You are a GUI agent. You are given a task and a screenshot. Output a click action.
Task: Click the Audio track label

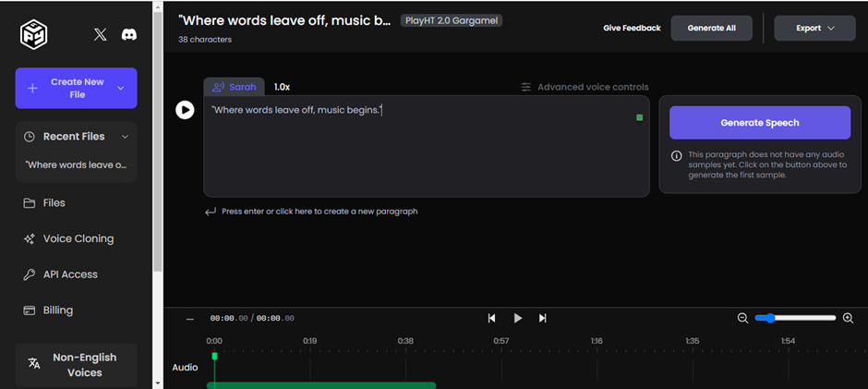185,368
